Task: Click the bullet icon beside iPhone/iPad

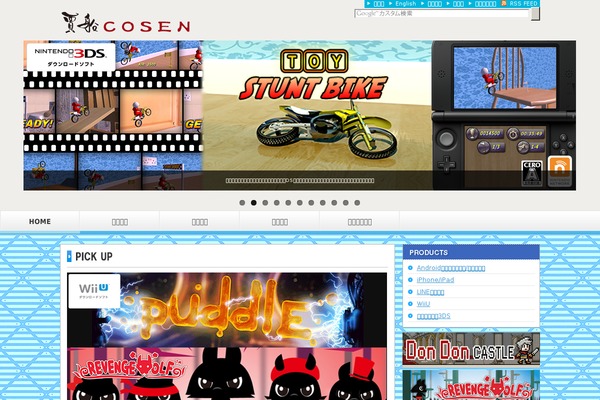Action: click(410, 280)
